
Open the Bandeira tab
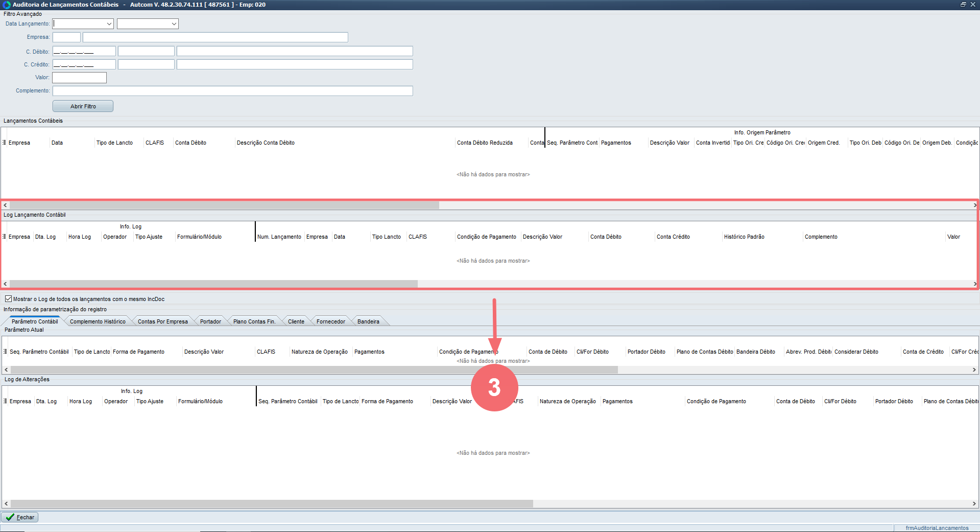tap(368, 321)
